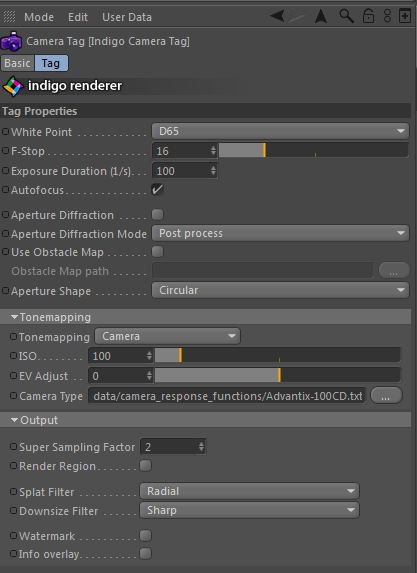Screen dimensions: 417x573
Task: Click the EV Adjust slider
Action: click(x=277, y=376)
